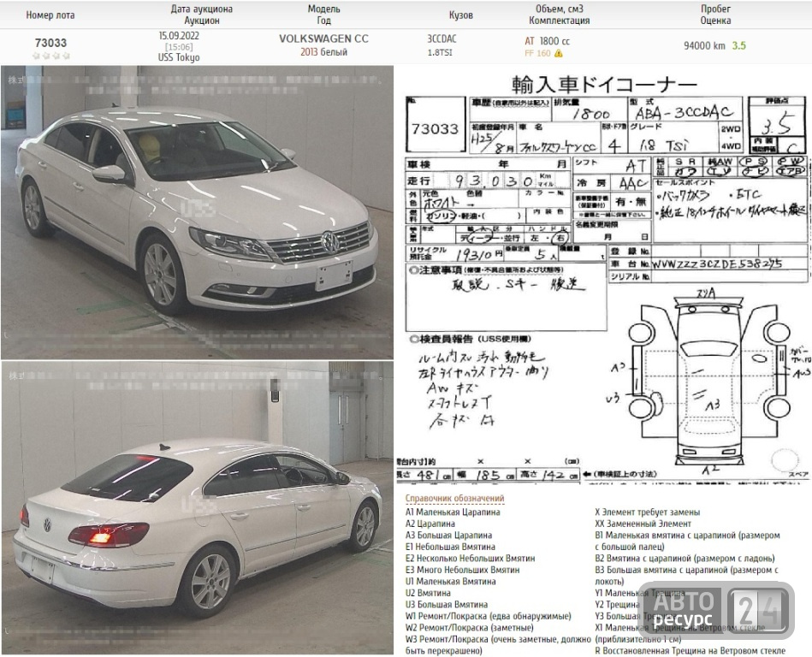
Task: Click the 'Номер лота' column header
Action: [50, 15]
